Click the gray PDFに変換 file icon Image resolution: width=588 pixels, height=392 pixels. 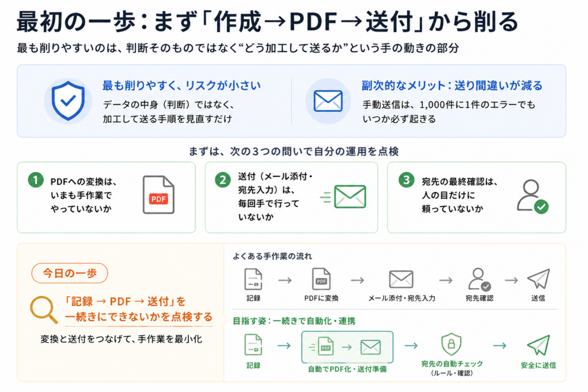(321, 279)
